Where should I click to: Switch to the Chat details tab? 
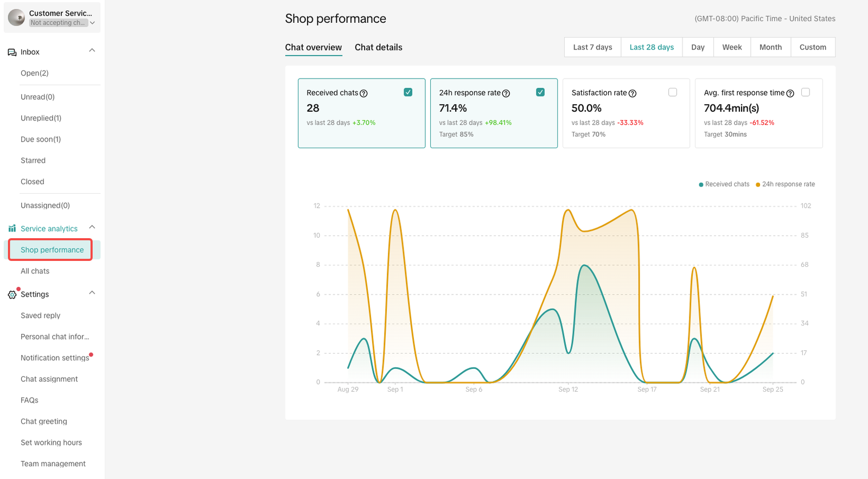(378, 47)
